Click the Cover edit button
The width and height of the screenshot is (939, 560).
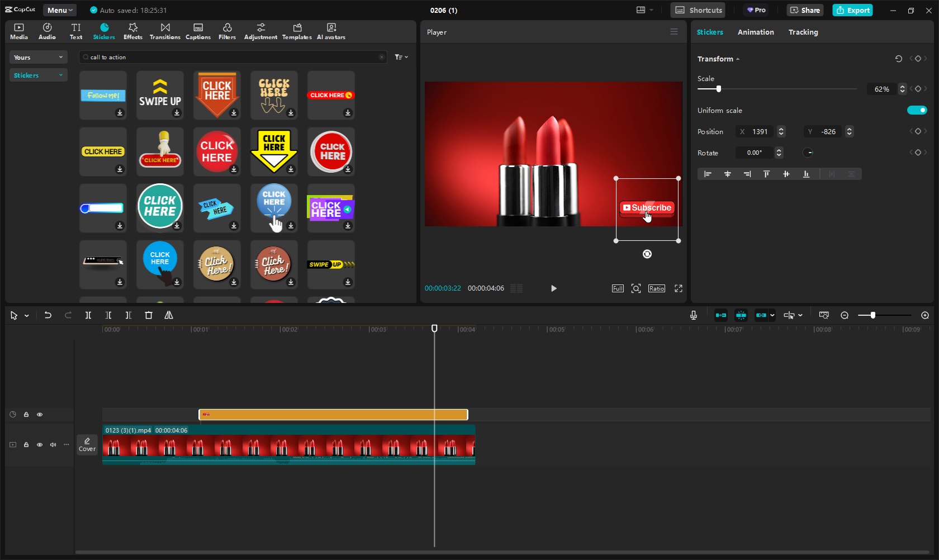(x=87, y=445)
